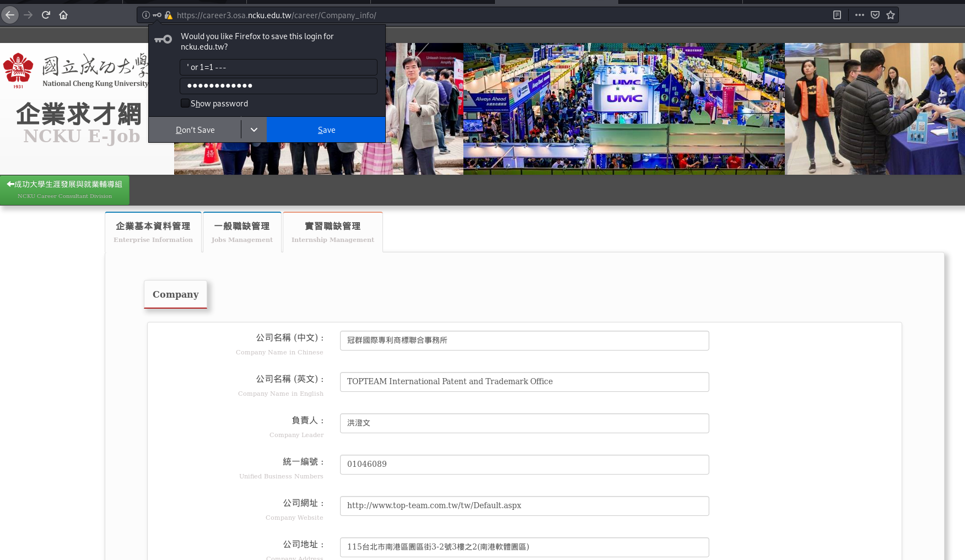Viewport: 965px width, 560px height.
Task: Choose Don't Save in login prompt
Action: click(x=195, y=130)
